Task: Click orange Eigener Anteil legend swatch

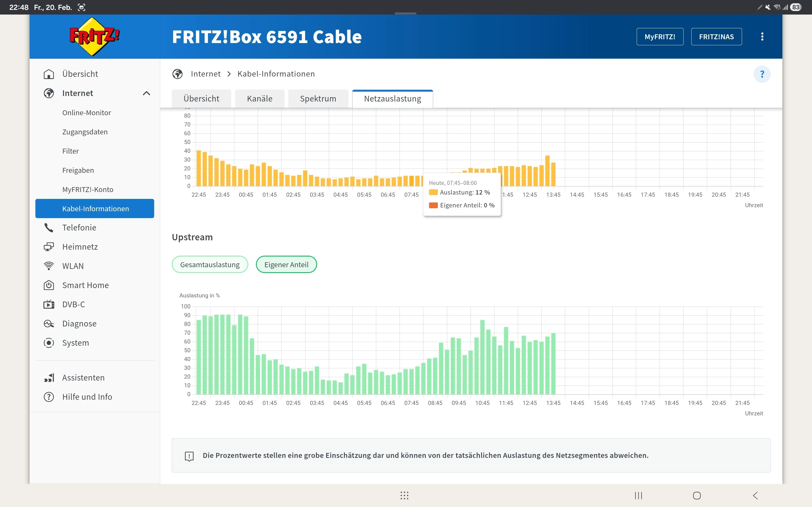Action: 433,205
